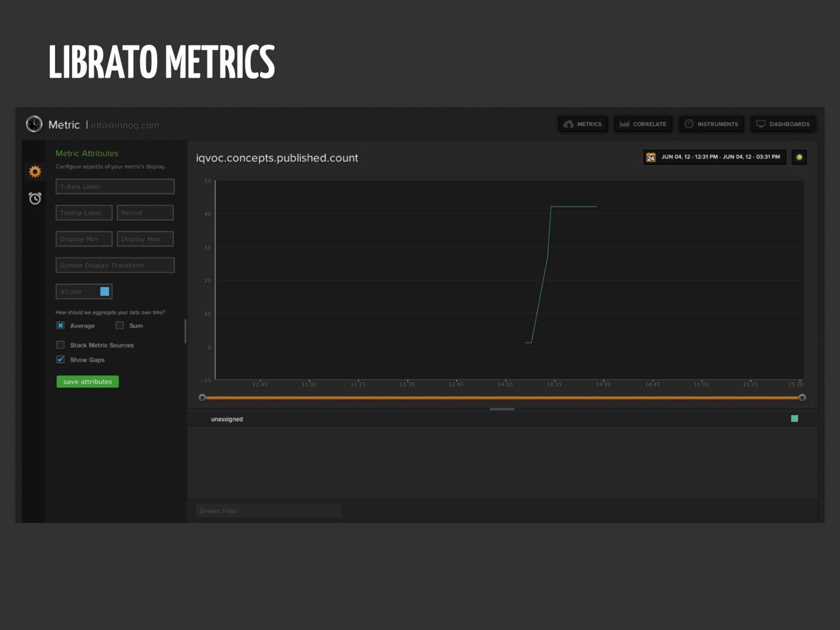Disable the Show Gaps checkbox

(x=60, y=360)
